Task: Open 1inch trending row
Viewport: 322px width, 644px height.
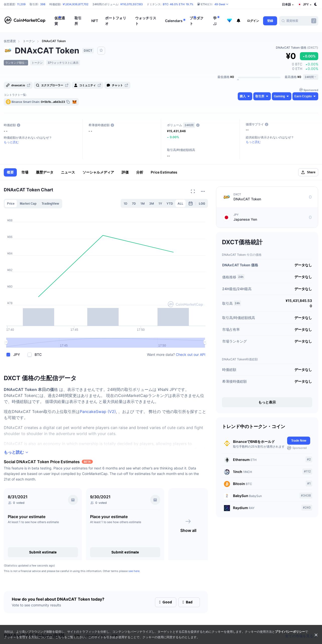Action: pyautogui.click(x=267, y=472)
